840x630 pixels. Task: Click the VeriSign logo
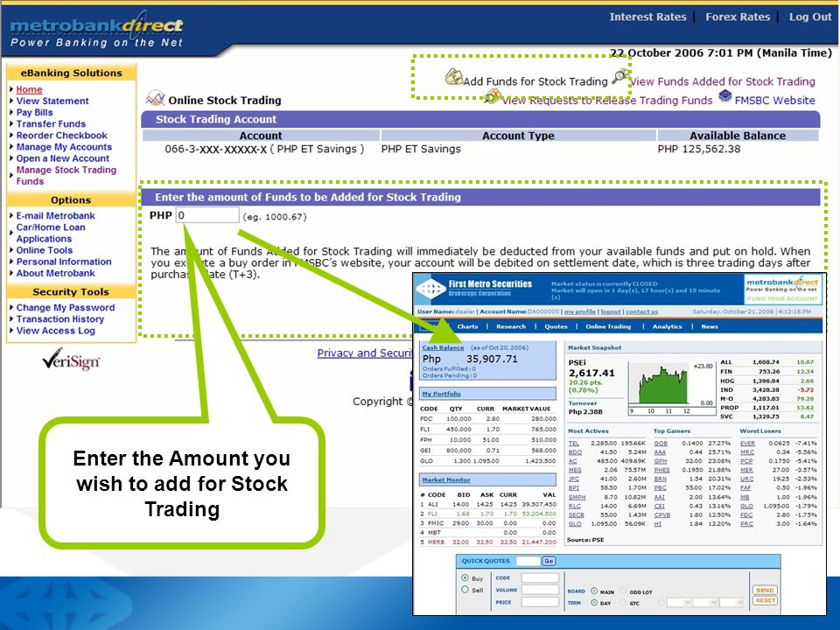pos(71,360)
